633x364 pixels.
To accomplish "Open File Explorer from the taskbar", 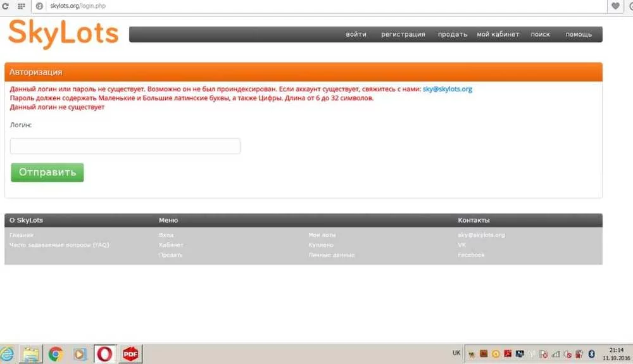I will 30,355.
